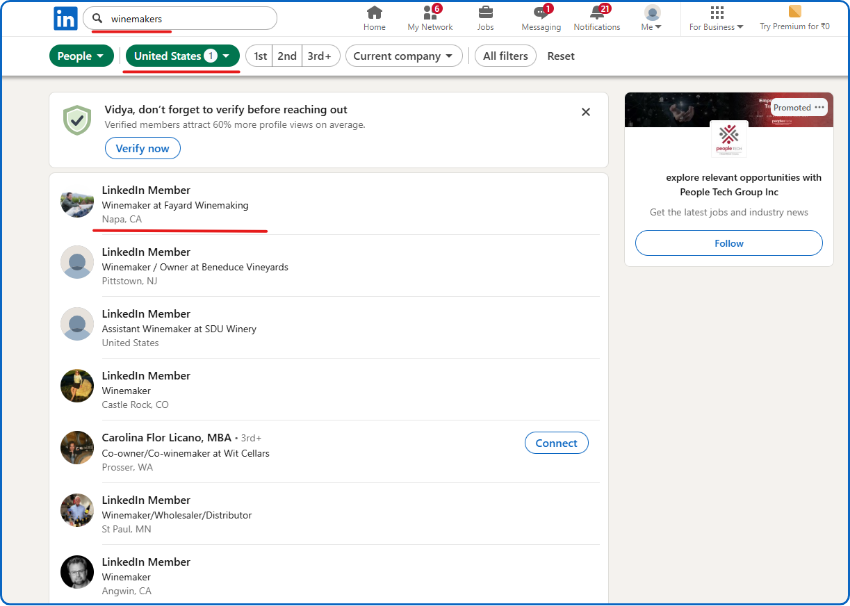Toggle the 1st connections filter
This screenshot has width=850, height=606.
pyautogui.click(x=260, y=56)
